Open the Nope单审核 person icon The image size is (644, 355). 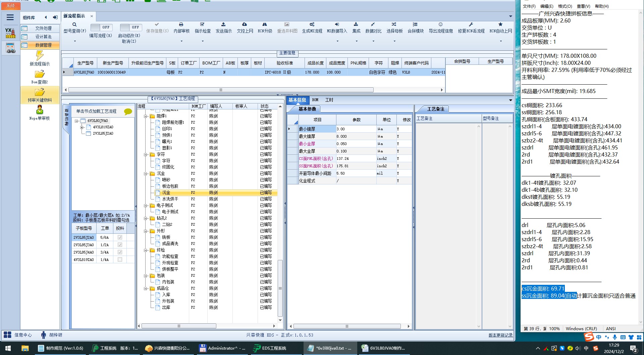[x=40, y=110]
